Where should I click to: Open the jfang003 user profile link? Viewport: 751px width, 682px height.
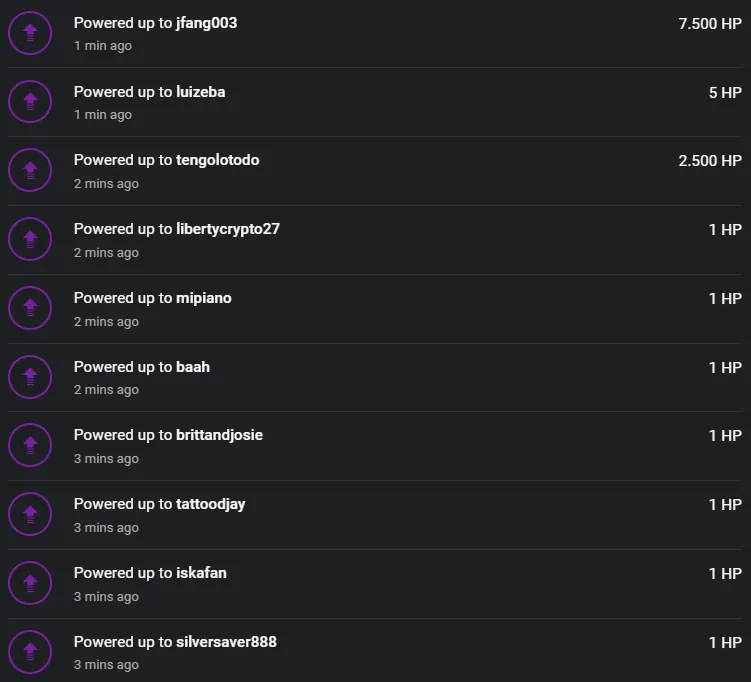[x=206, y=23]
